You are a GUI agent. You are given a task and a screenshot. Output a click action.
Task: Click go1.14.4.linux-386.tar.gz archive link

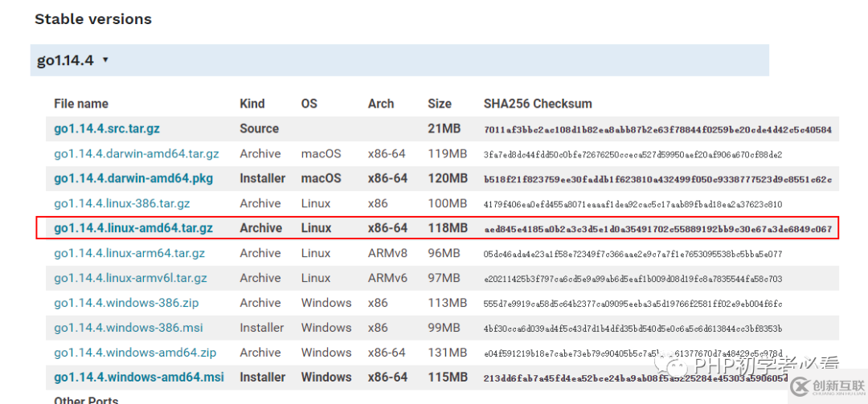click(x=122, y=203)
